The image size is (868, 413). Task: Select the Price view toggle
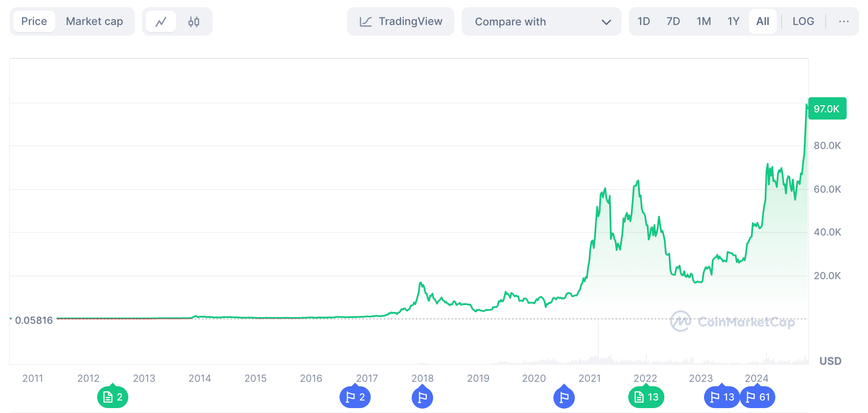click(34, 21)
